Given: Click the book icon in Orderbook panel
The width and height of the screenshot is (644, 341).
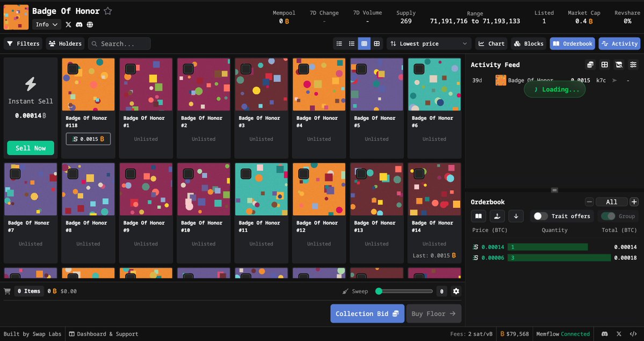Looking at the screenshot, I should pos(479,216).
